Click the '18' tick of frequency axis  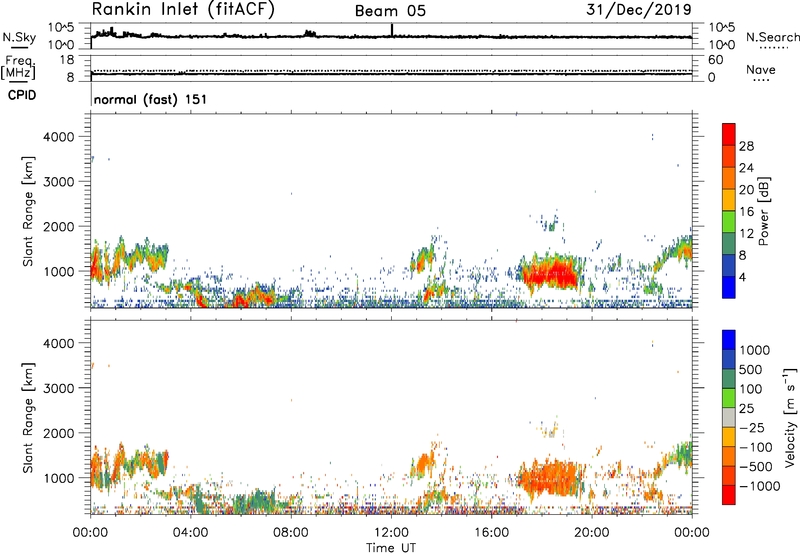click(67, 60)
